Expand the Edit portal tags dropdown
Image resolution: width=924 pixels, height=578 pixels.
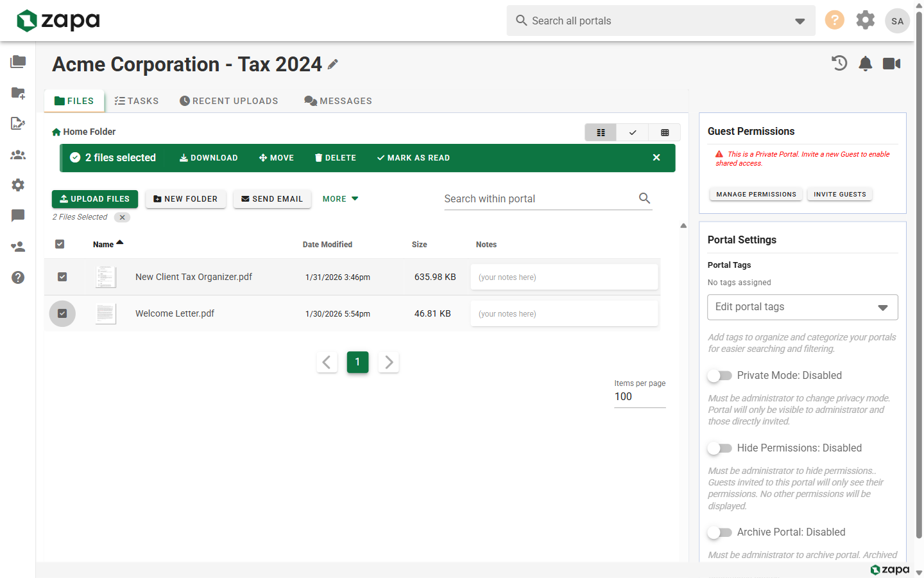(802, 307)
